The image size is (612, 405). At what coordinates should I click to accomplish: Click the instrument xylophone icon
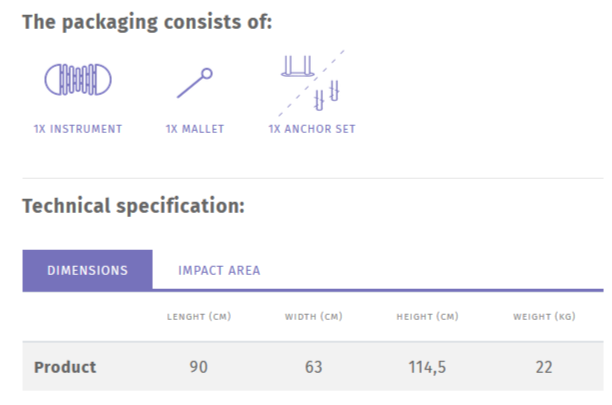78,80
